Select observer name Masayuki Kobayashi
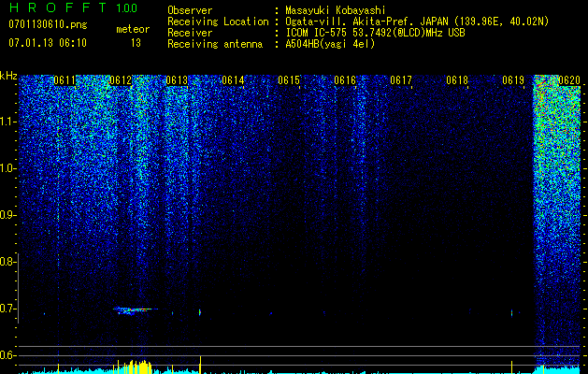 [336, 10]
